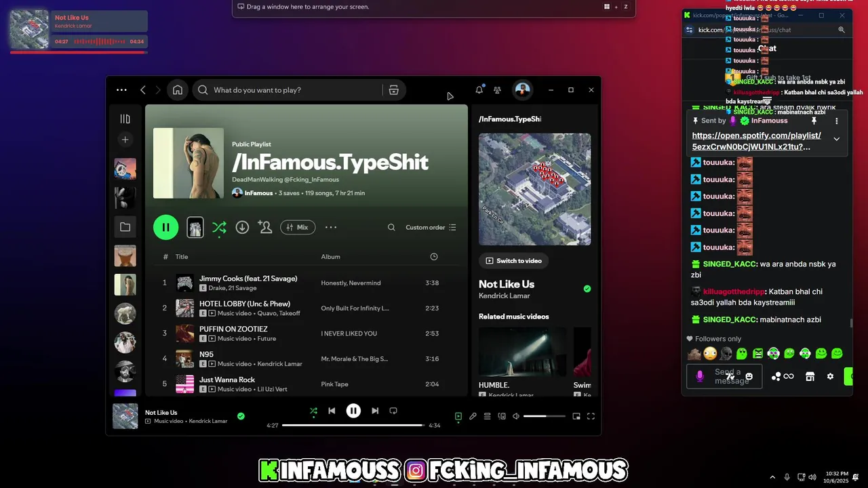This screenshot has height=488, width=868.
Task: Create a new playlist with plus button
Action: [x=125, y=140]
